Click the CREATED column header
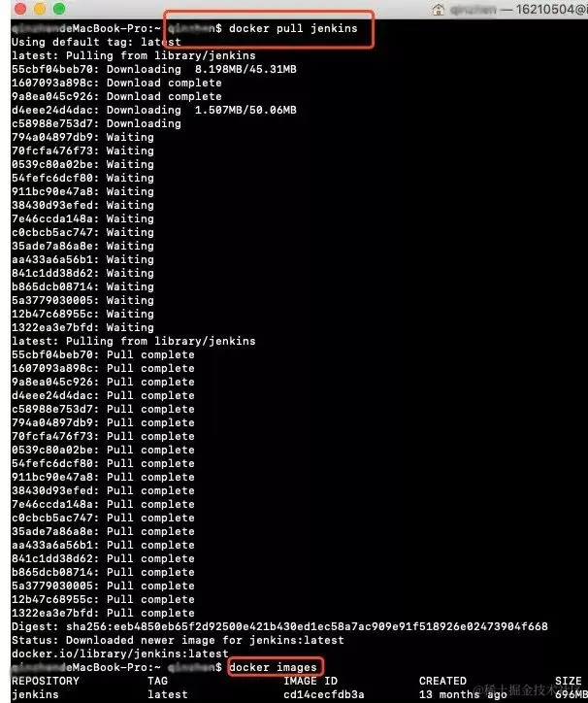This screenshot has width=588, height=703. coord(442,681)
